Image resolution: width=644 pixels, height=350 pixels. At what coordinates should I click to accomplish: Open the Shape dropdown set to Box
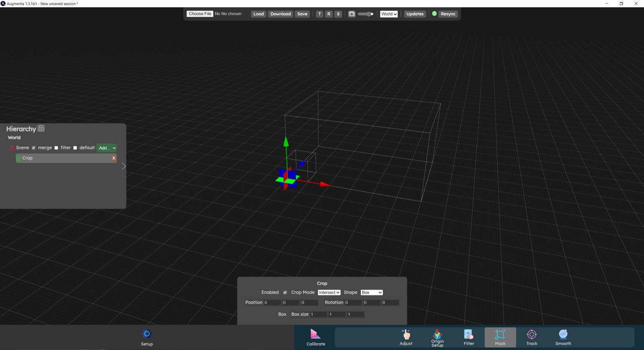[371, 292]
